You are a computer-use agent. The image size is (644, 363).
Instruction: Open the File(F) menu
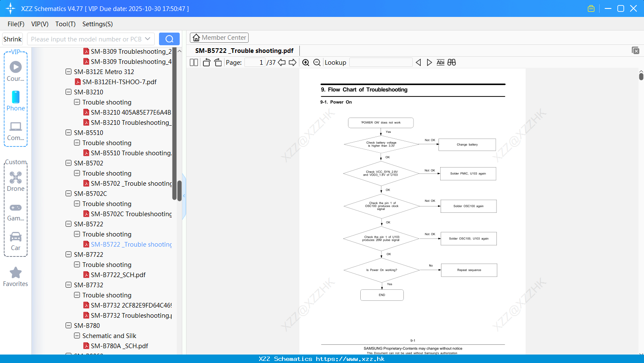tap(16, 24)
